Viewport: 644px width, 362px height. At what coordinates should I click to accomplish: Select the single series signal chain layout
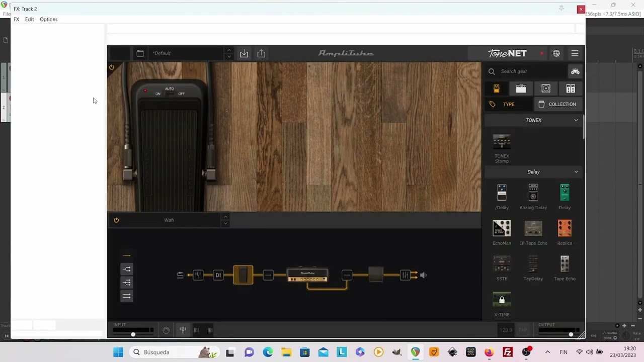pos(126,256)
